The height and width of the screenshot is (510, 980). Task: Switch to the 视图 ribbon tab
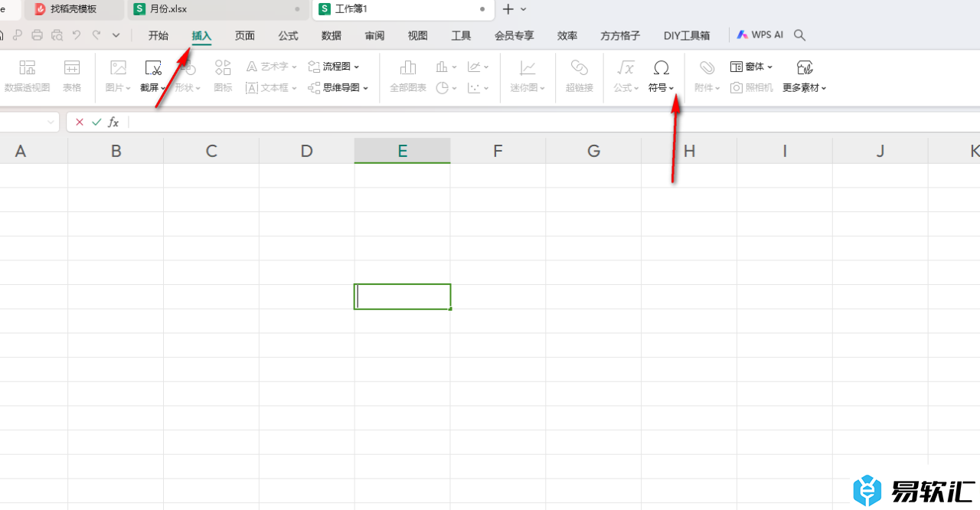coord(418,35)
